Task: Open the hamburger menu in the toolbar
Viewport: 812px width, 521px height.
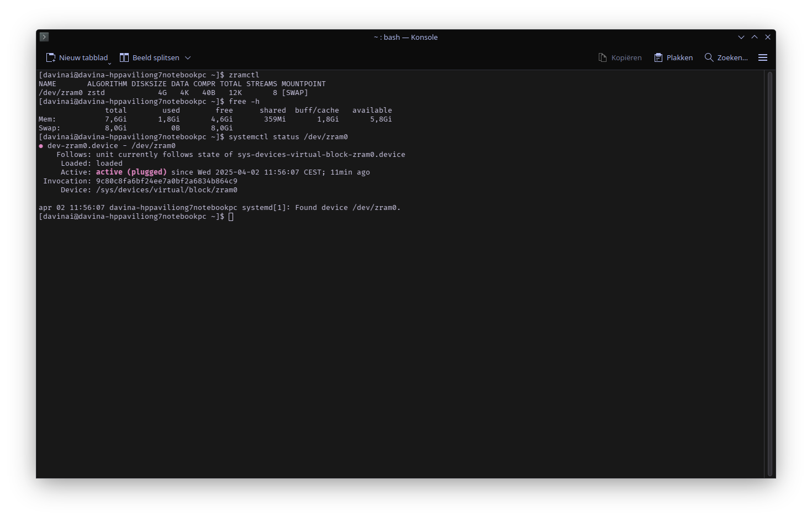Action: [763, 57]
